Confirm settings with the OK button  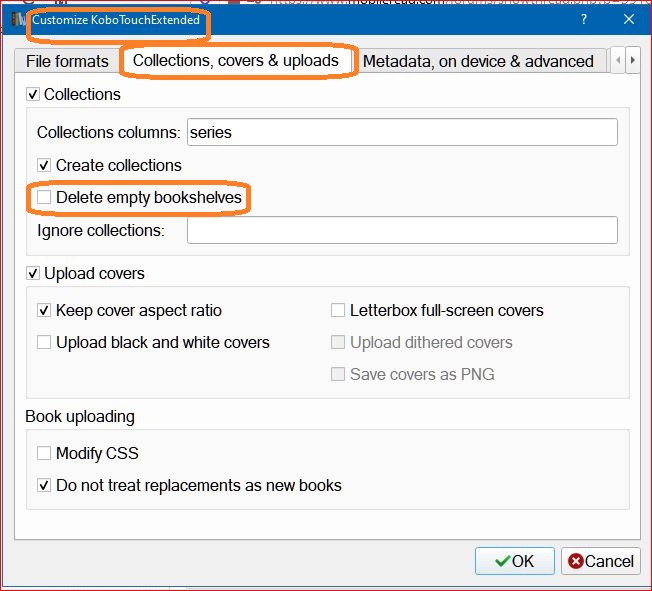pos(515,561)
